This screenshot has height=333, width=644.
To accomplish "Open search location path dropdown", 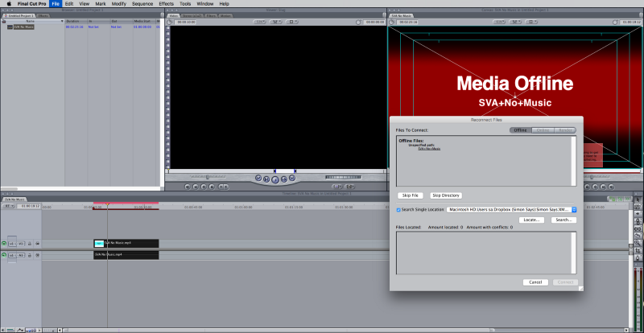I will (511, 209).
